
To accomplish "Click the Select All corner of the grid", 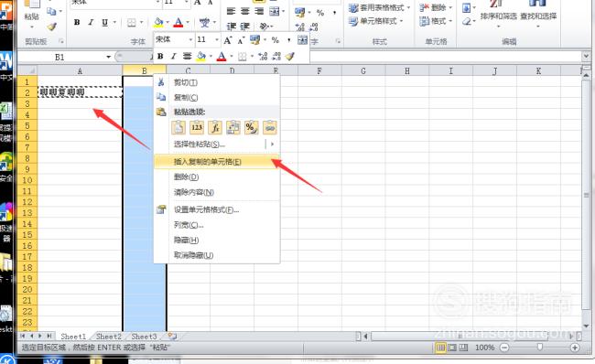I will [27, 70].
